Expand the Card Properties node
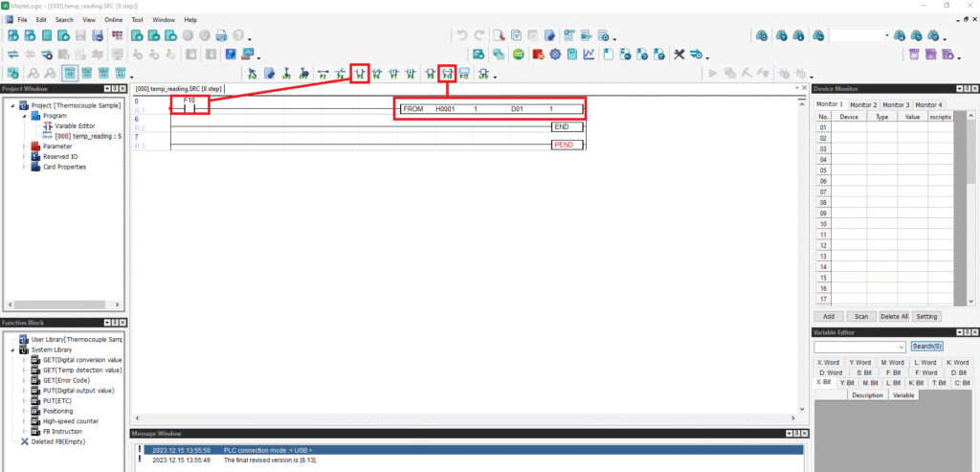This screenshot has height=472, width=980. pyautogui.click(x=24, y=167)
